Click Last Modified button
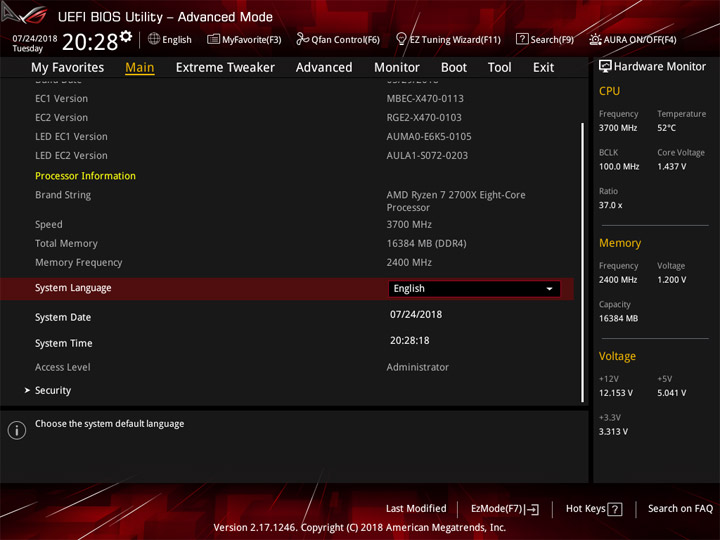 (x=416, y=509)
